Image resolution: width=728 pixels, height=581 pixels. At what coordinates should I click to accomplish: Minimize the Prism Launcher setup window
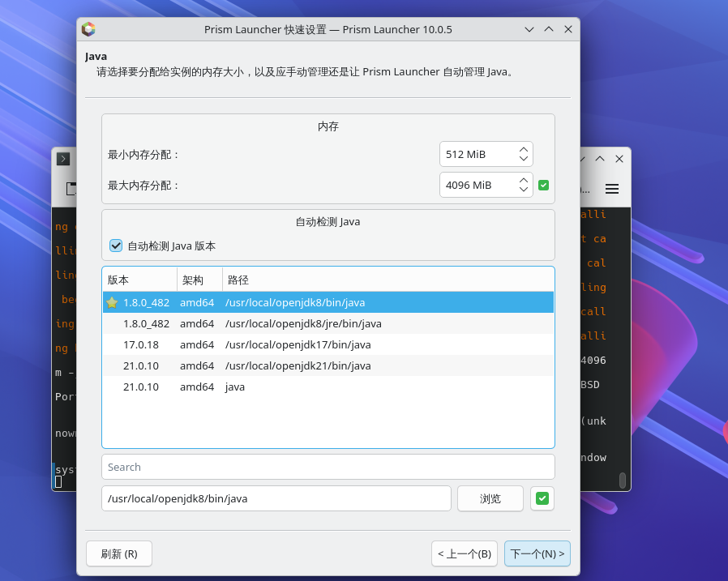click(x=529, y=29)
